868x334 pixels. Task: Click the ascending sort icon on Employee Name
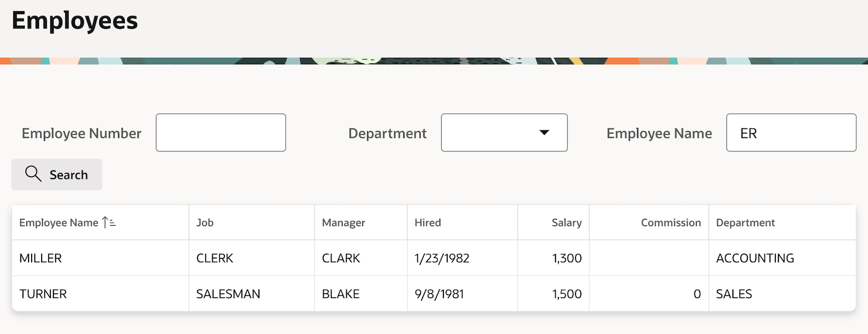[108, 222]
